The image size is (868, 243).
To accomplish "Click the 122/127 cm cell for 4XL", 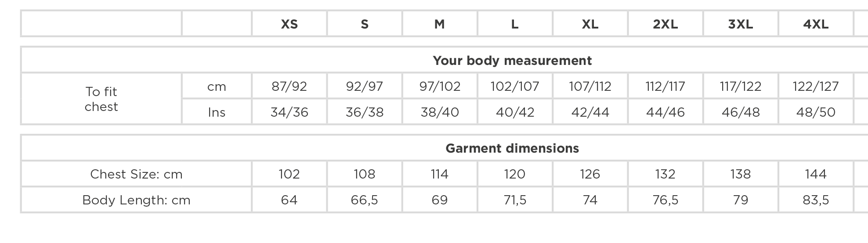I will pos(816,86).
